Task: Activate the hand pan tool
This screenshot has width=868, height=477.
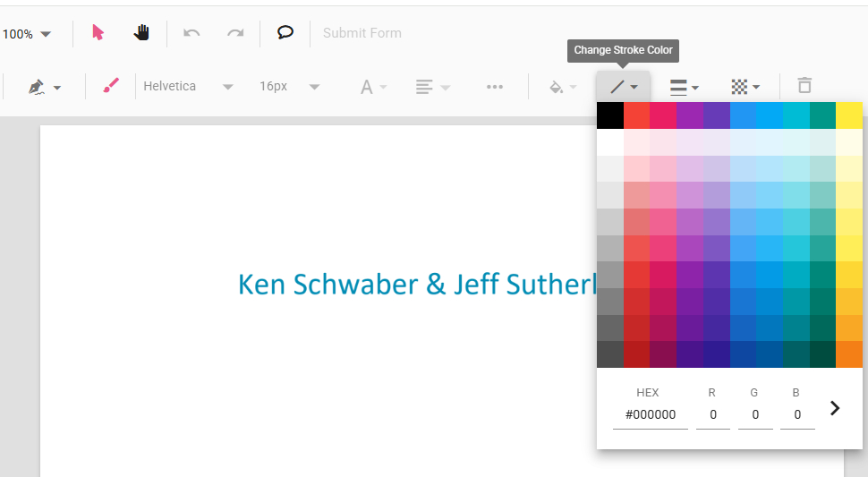Action: pos(142,33)
